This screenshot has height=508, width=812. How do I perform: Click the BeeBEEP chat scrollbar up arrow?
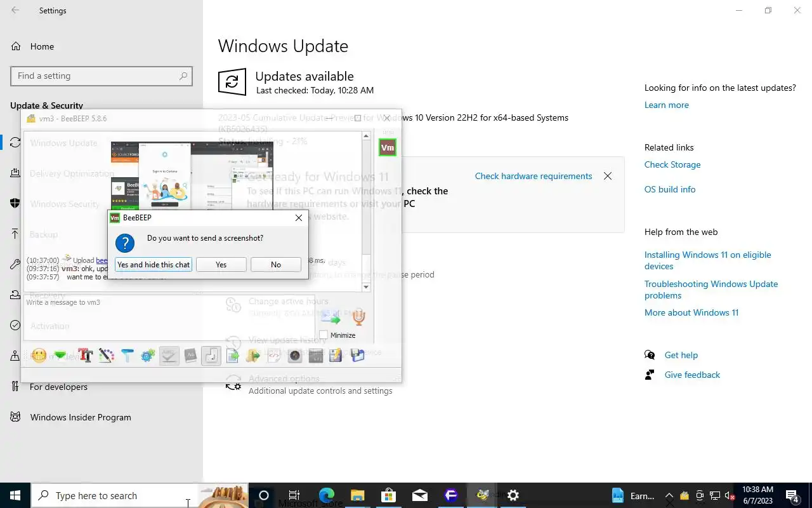click(x=365, y=136)
